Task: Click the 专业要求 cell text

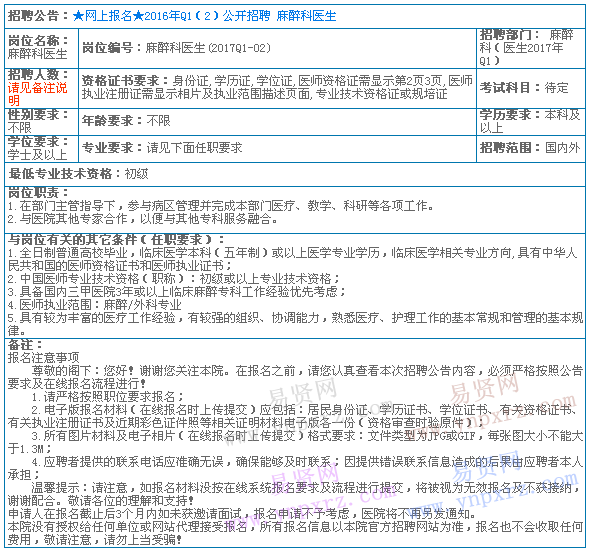Action: pyautogui.click(x=162, y=148)
